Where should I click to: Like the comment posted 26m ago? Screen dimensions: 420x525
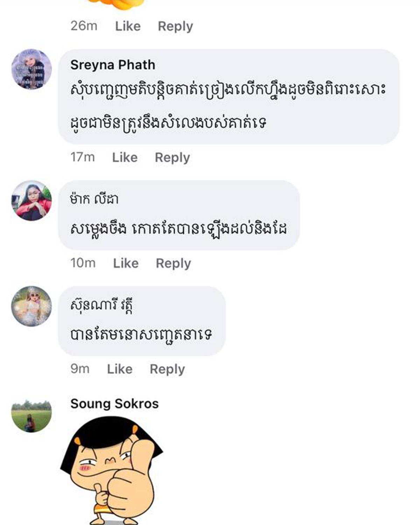pyautogui.click(x=128, y=26)
